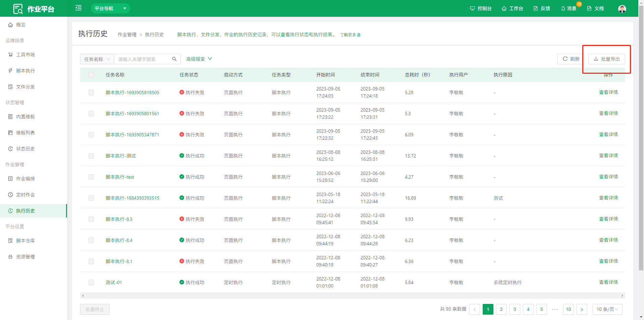Viewport: 644px width, 320px height.
Task: Go to pagination page 3
Action: [x=515, y=309]
